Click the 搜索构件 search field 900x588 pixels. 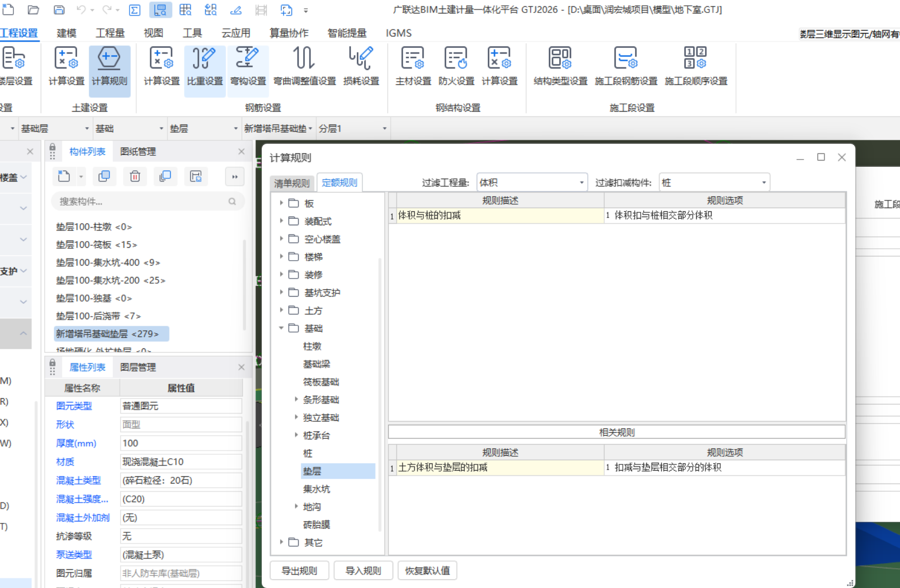click(148, 202)
